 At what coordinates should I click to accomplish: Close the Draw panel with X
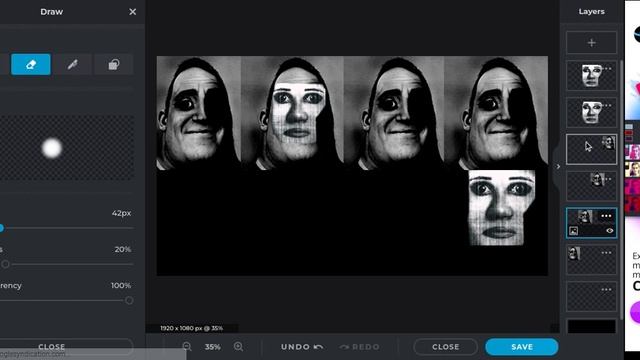point(133,12)
